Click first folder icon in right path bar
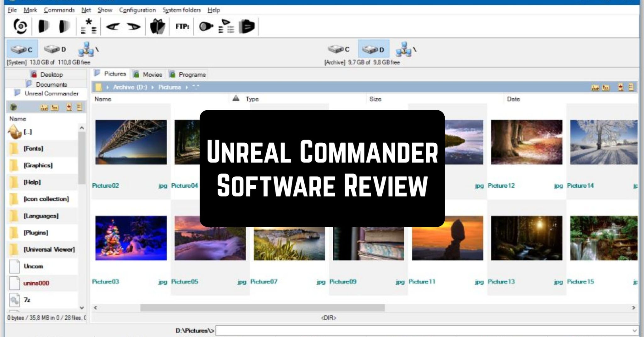This screenshot has height=337, width=644. [595, 88]
